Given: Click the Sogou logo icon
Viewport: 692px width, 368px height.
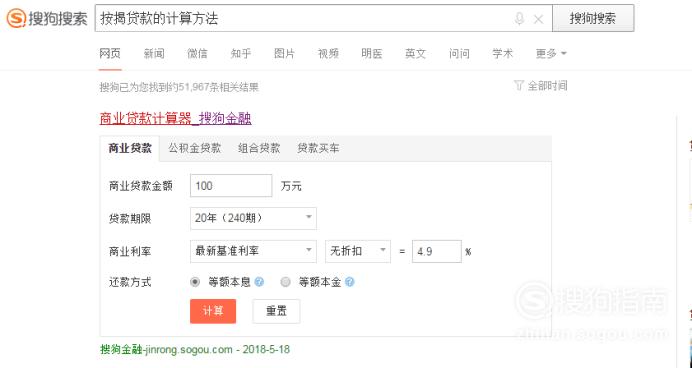Looking at the screenshot, I should point(16,19).
